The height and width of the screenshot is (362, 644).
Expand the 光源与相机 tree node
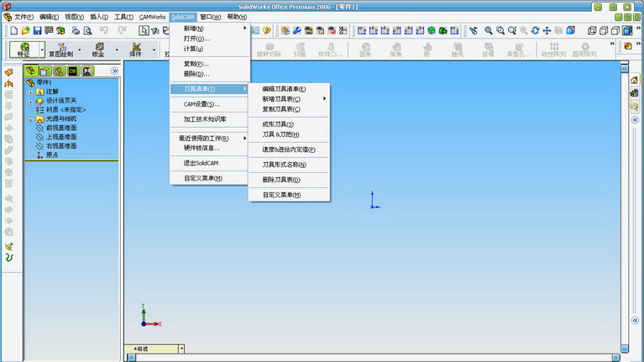point(31,119)
